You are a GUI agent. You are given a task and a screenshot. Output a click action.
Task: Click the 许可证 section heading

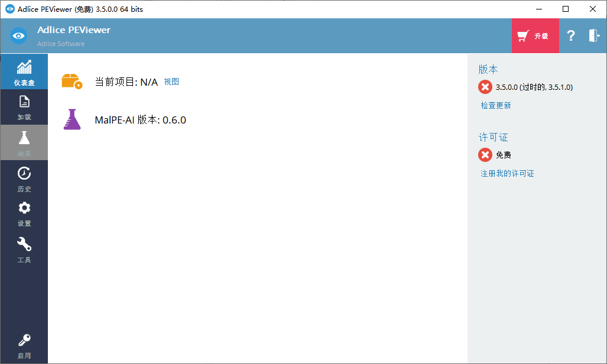point(493,137)
